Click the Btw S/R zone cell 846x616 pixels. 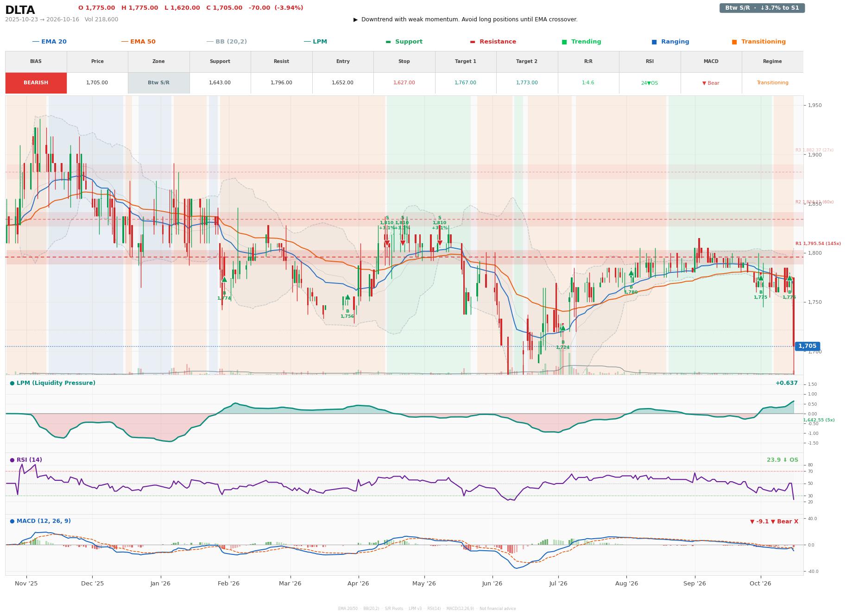point(158,83)
